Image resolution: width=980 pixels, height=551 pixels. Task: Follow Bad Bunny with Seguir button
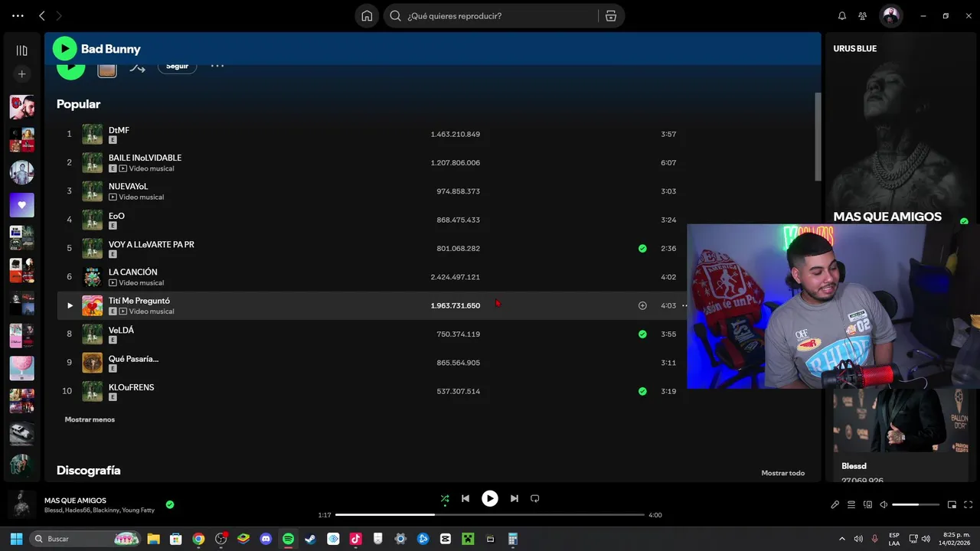pos(177,67)
